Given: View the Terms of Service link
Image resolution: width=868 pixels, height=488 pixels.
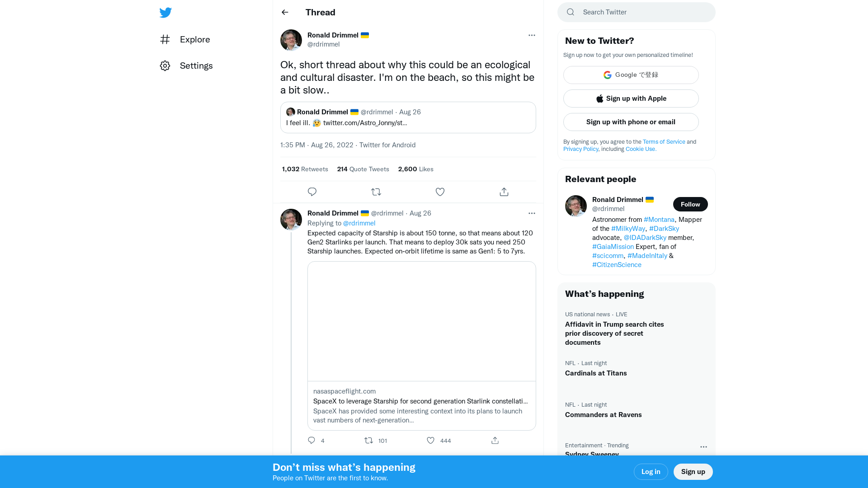Looking at the screenshot, I should (x=664, y=141).
